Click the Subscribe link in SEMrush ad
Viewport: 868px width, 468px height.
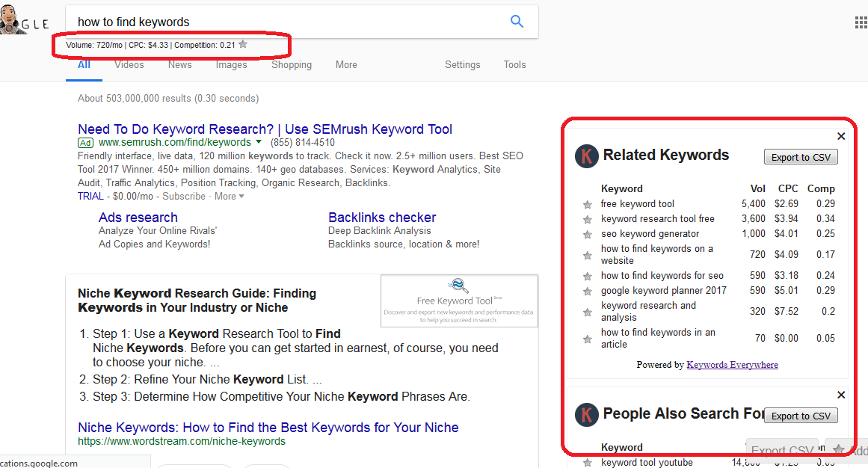(184, 196)
